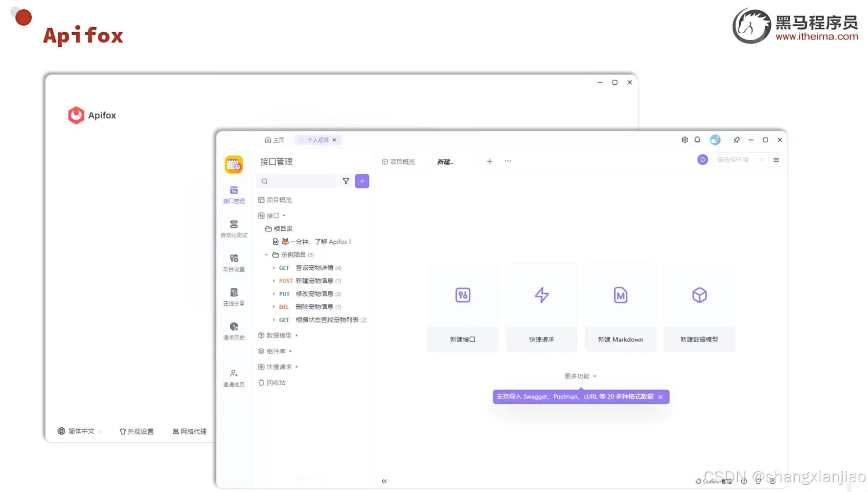Screen dimensions: 868x492
Task: Open 外观设置 in back window
Action: [x=136, y=431]
